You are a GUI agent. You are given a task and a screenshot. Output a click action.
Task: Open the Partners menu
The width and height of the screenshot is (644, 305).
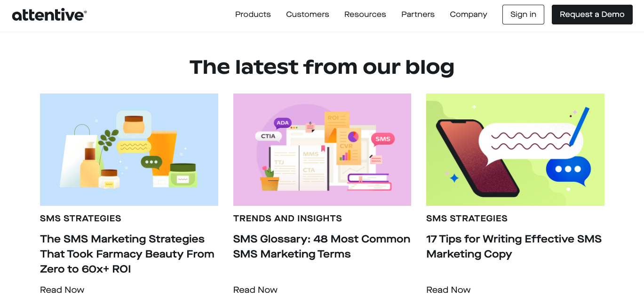(418, 15)
